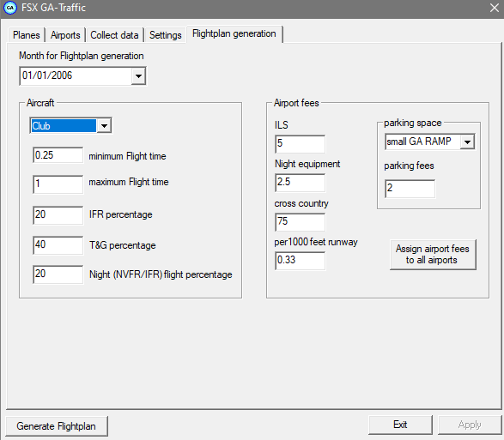Click the IFR percentage input field
Screen dimensions: 504x440
click(58, 215)
